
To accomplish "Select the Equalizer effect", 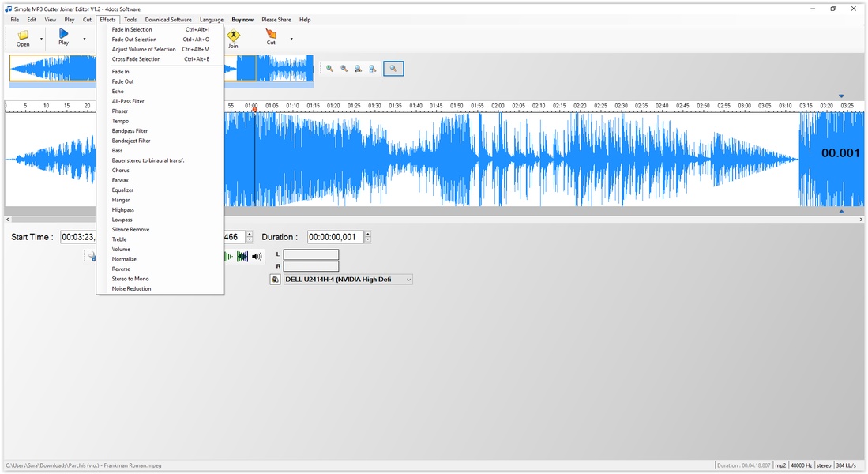I will (x=122, y=190).
